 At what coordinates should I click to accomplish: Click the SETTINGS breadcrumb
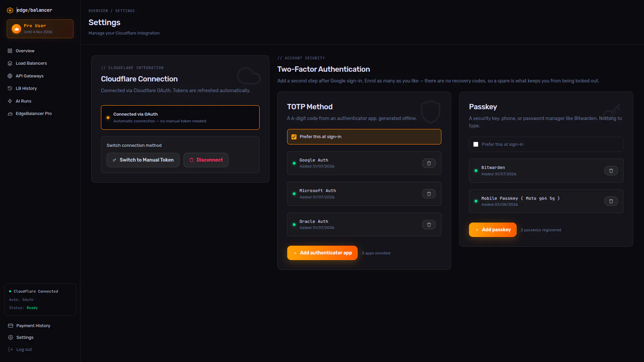(x=125, y=11)
